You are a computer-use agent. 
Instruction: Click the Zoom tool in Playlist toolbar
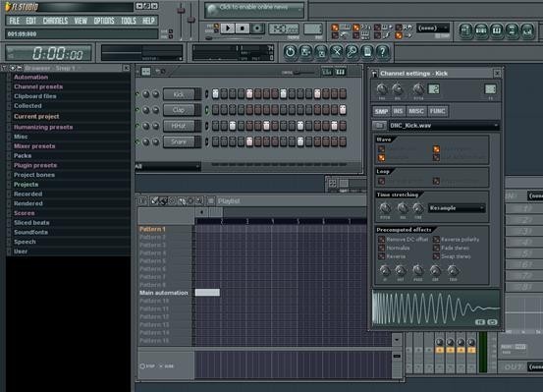(199, 200)
